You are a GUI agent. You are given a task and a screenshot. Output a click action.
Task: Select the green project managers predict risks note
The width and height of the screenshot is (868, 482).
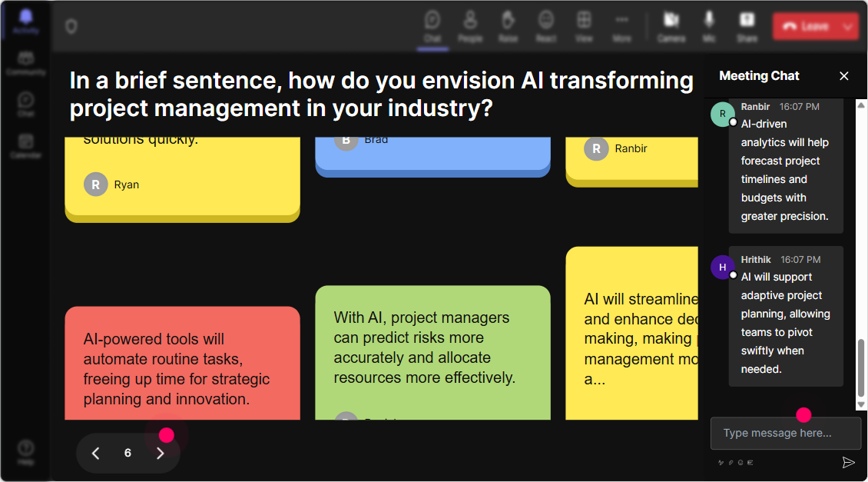[433, 353]
